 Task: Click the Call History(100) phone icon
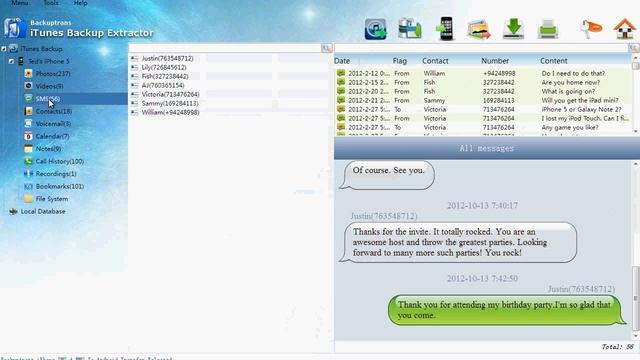[28, 161]
